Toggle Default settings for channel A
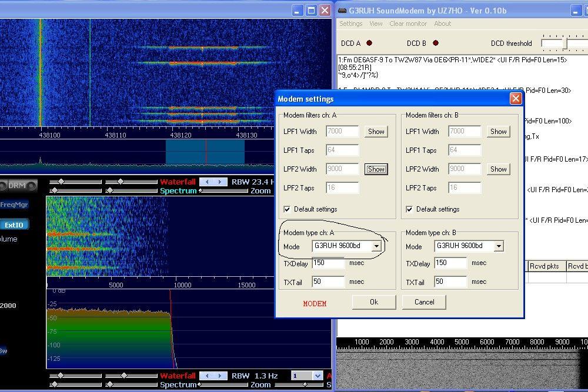The height and width of the screenshot is (392, 588). click(287, 209)
